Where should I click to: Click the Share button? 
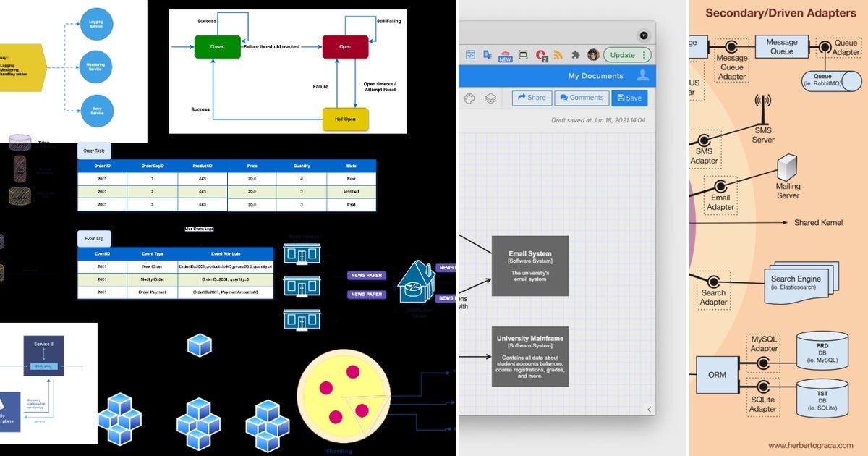click(x=532, y=98)
